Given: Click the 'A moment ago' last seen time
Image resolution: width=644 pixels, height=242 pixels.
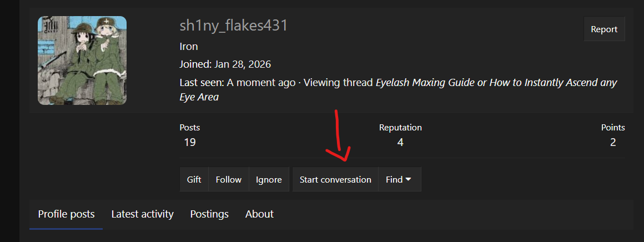Looking at the screenshot, I should tap(261, 83).
